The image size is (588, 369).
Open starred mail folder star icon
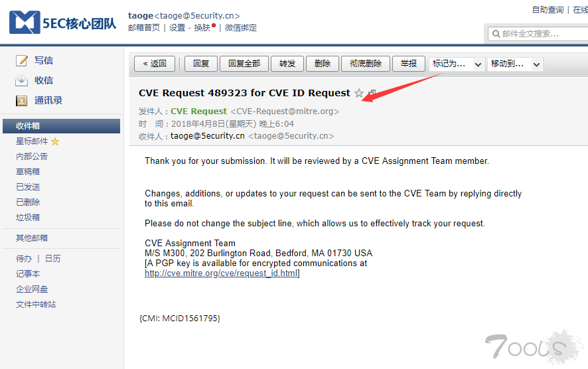55,141
